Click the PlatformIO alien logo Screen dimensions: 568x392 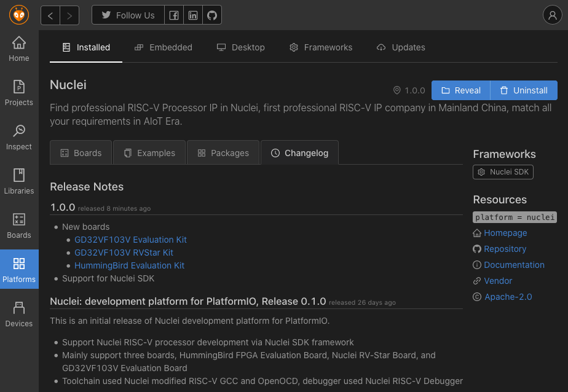[19, 15]
